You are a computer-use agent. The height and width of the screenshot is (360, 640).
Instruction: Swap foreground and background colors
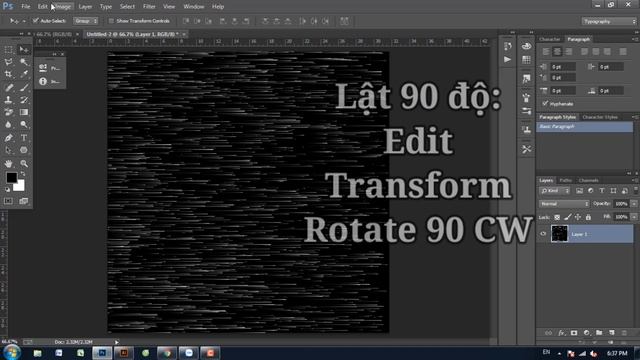point(22,174)
